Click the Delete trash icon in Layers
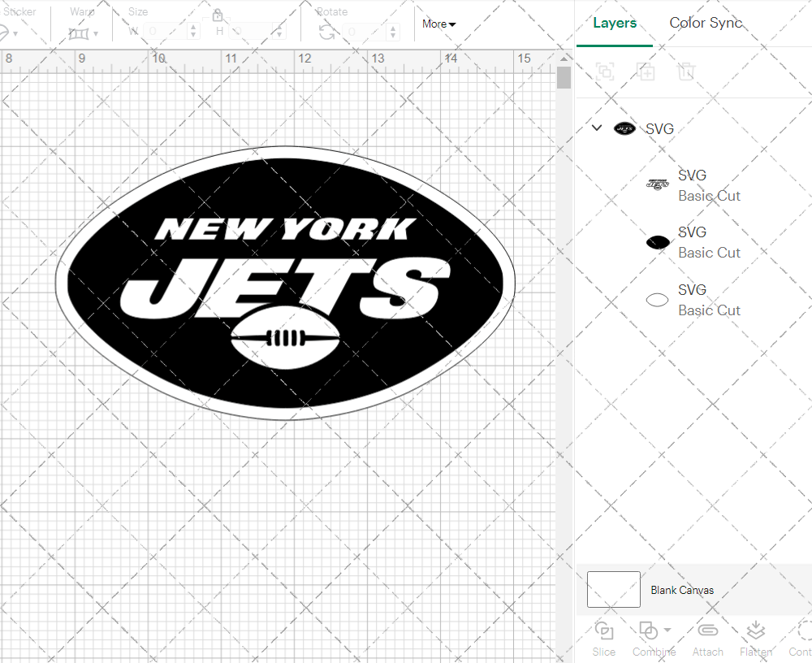 686,71
